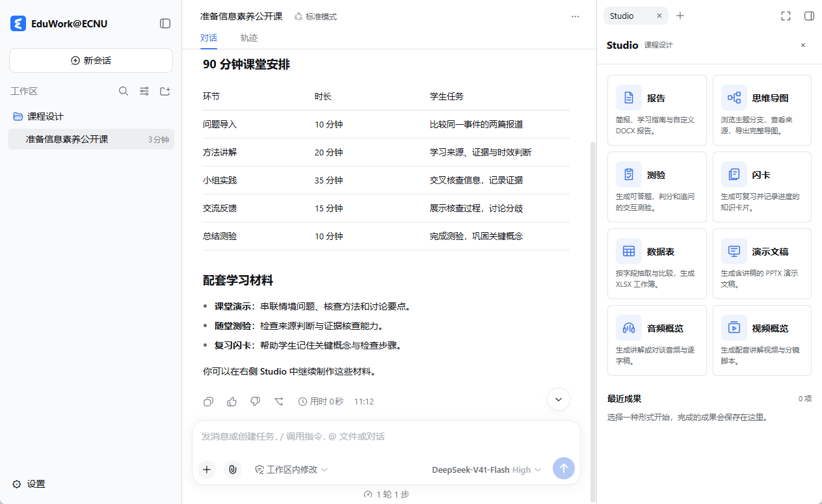
Task: Open the 报告 report generator card
Action: pyautogui.click(x=657, y=110)
